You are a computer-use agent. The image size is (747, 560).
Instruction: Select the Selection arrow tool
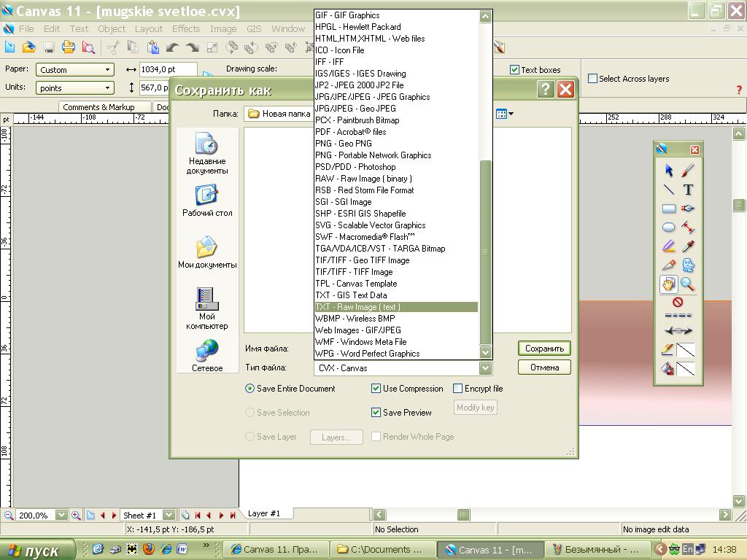pyautogui.click(x=669, y=170)
